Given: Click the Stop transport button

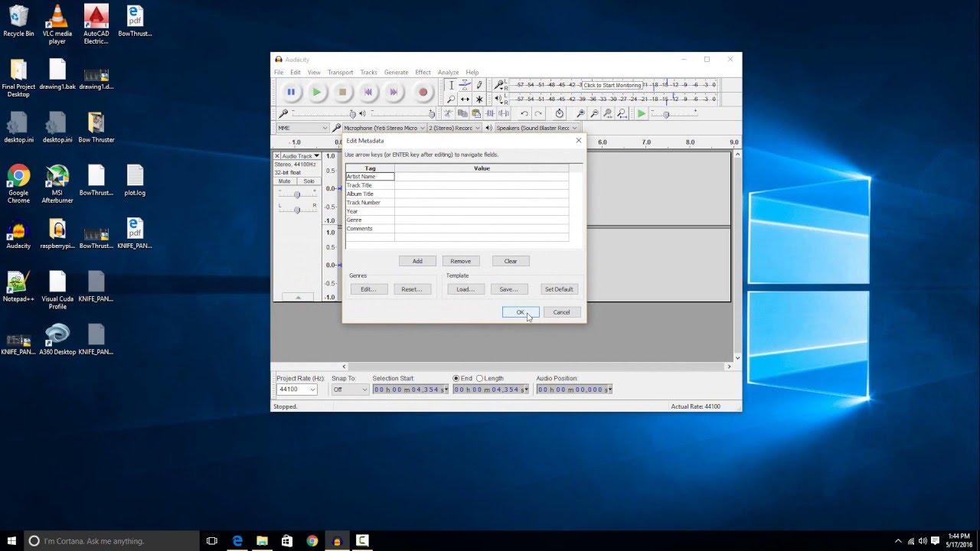Looking at the screenshot, I should 342,92.
